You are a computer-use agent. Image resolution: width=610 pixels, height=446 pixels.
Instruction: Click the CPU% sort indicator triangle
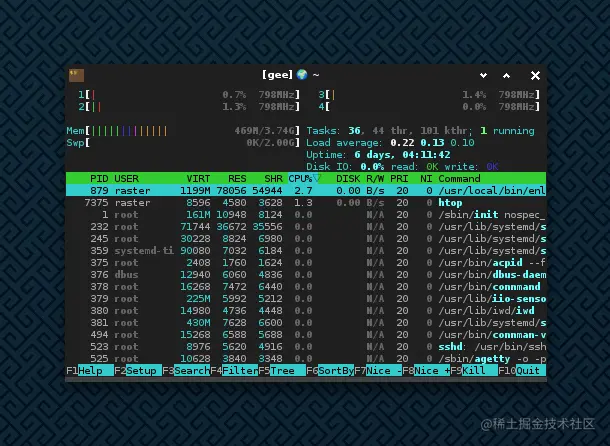pos(317,178)
